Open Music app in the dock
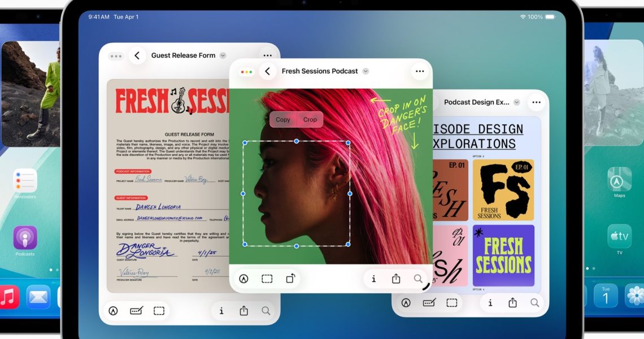 (x=8, y=297)
